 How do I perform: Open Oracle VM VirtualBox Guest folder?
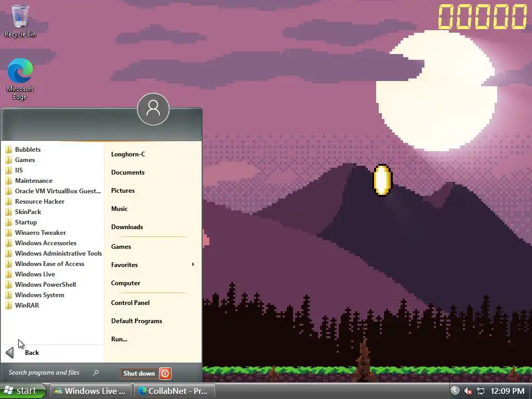click(54, 191)
